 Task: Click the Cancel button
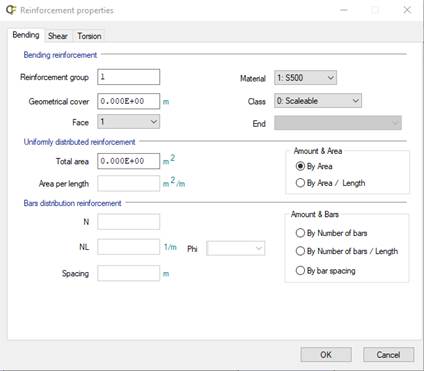point(388,355)
